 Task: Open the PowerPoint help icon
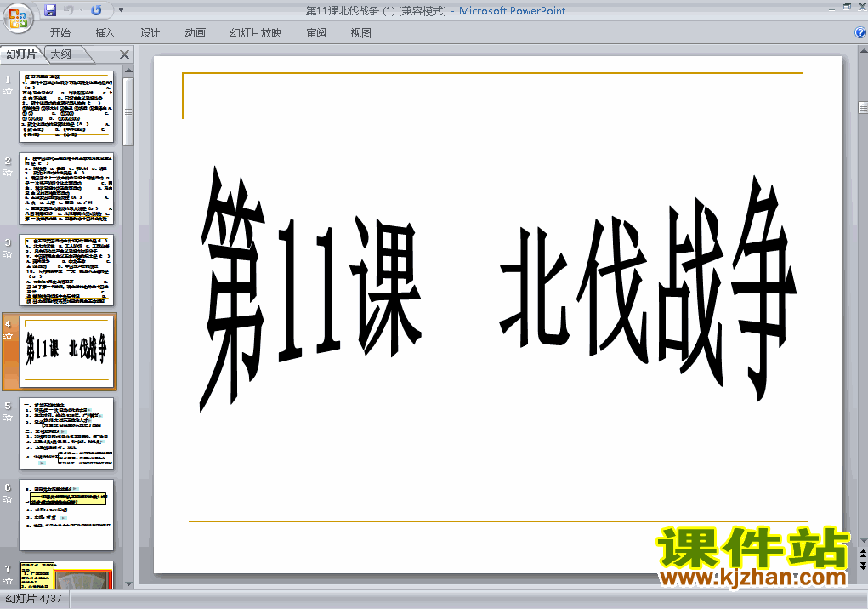860,32
